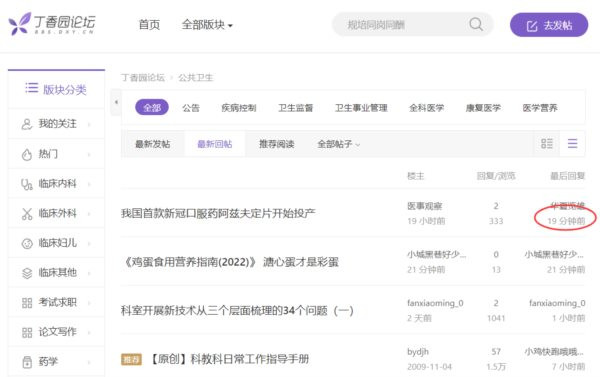Click author bydjh
The image size is (600, 377).
point(418,352)
